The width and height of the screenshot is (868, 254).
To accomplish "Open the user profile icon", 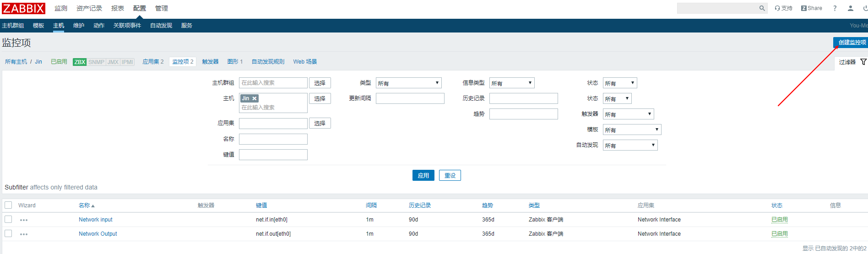I will pyautogui.click(x=850, y=8).
